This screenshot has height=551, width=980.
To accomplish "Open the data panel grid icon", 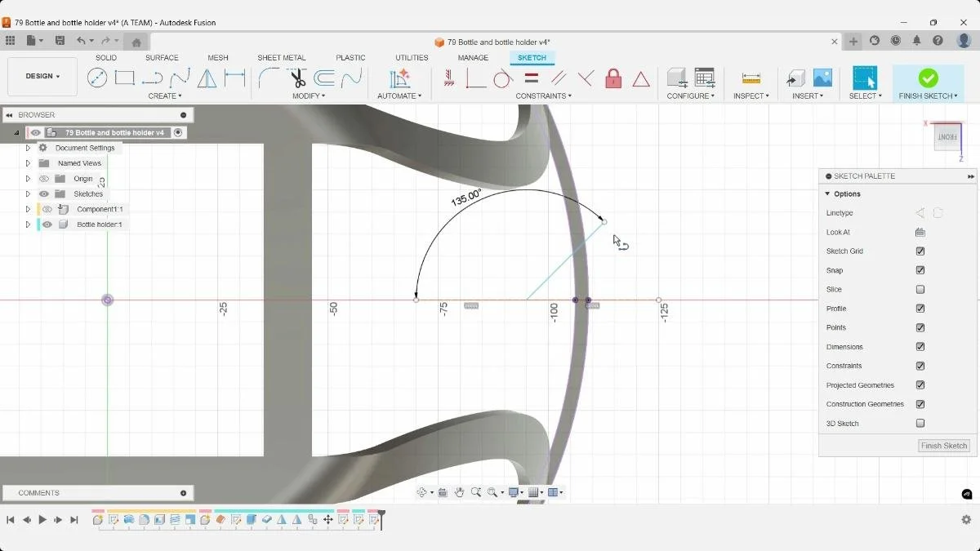I will click(x=10, y=41).
